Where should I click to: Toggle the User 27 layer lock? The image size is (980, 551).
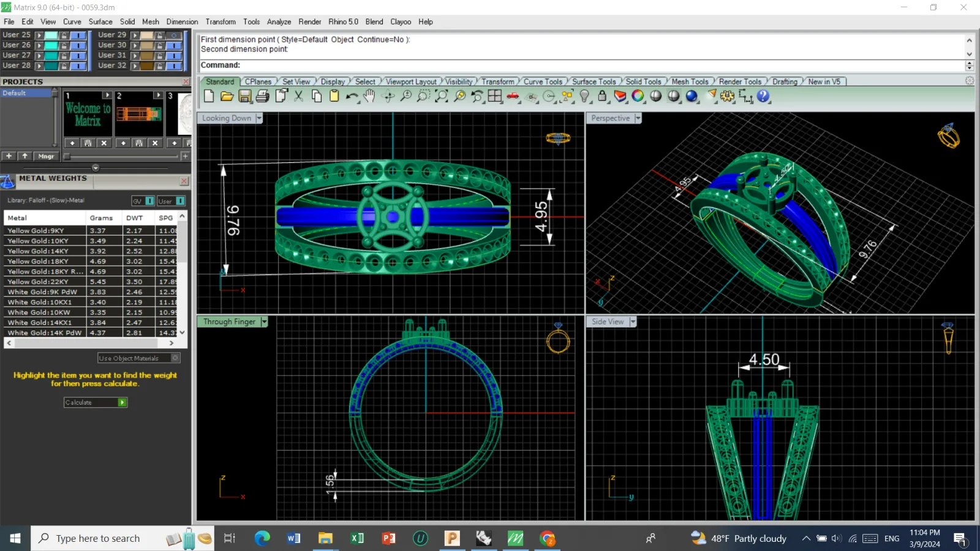(x=64, y=56)
